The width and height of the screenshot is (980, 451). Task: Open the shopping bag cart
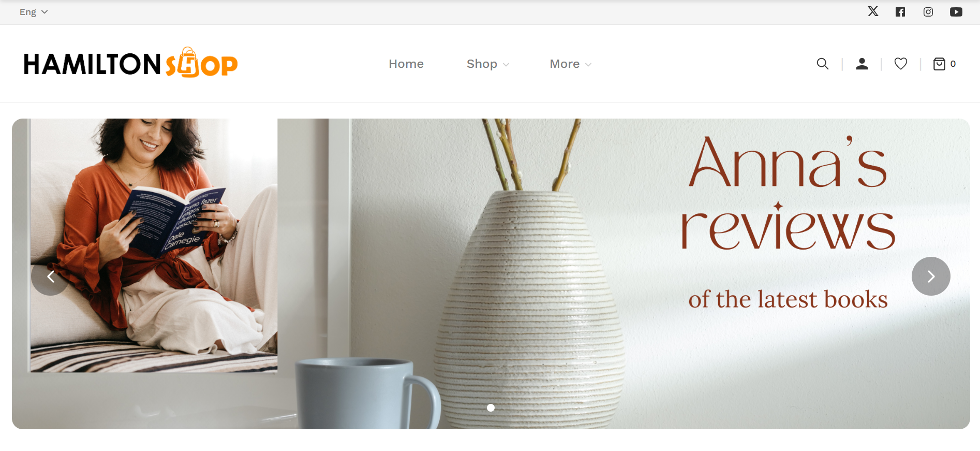click(939, 64)
